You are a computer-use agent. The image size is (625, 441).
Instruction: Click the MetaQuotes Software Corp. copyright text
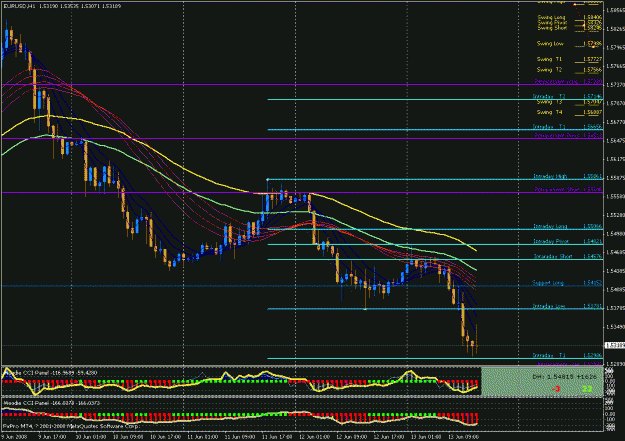pos(71,426)
